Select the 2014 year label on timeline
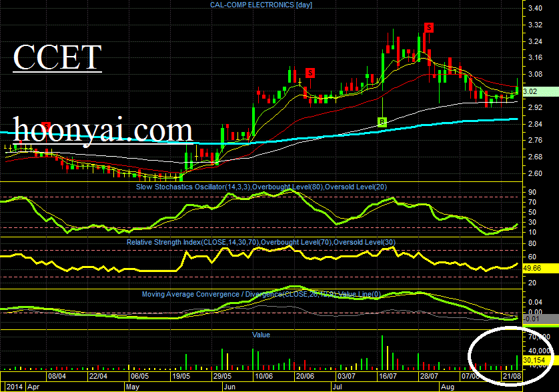 pyautogui.click(x=15, y=387)
